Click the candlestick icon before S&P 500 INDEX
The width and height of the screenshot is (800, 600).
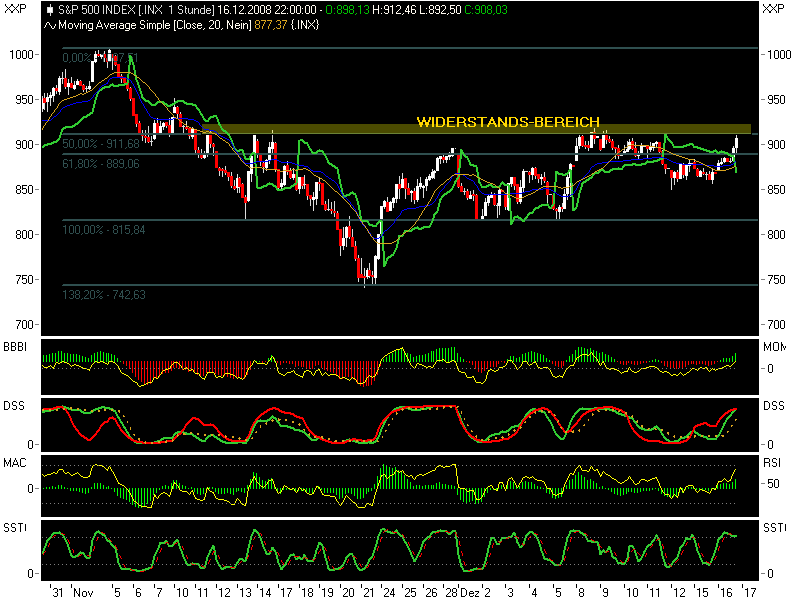pyautogui.click(x=50, y=10)
